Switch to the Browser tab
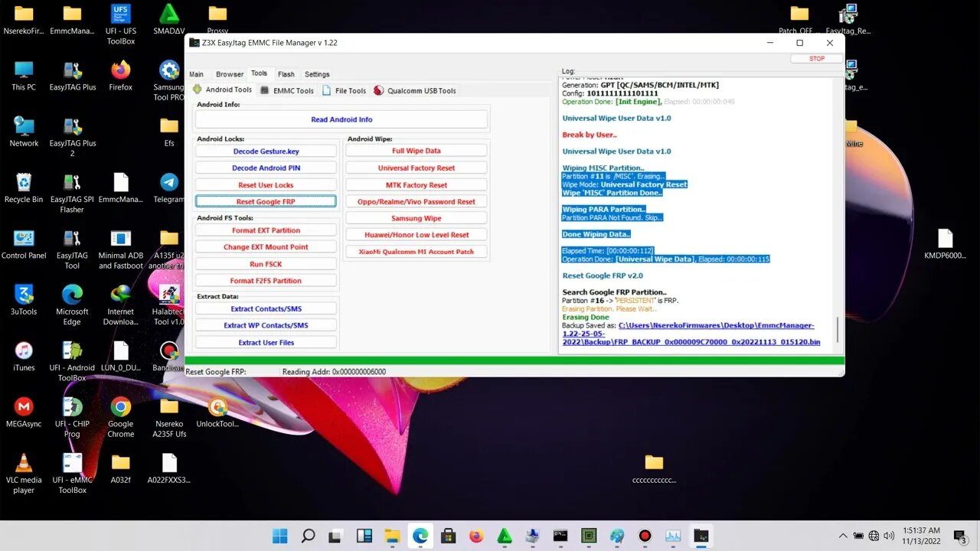Viewport: 980px width, 551px height. tap(230, 74)
